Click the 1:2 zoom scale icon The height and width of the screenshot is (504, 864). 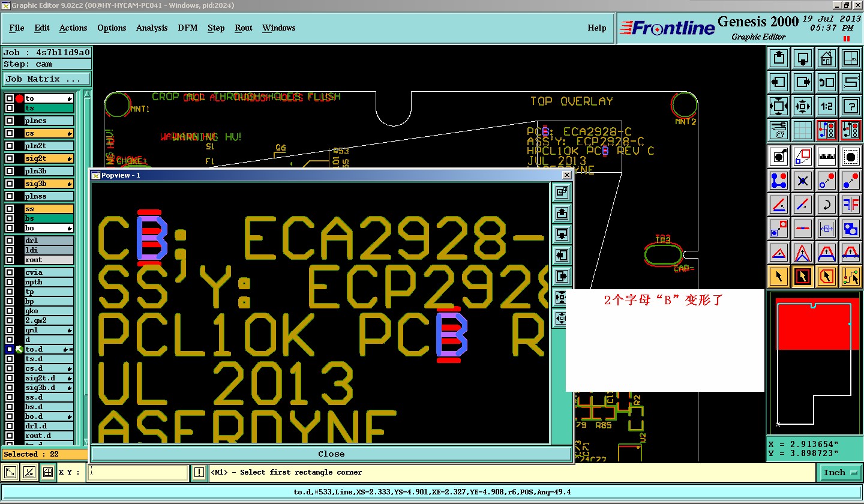826,106
